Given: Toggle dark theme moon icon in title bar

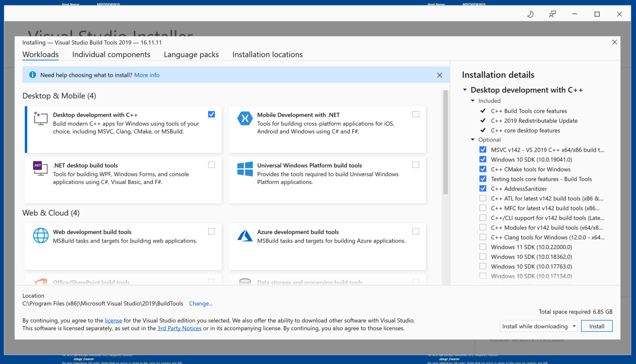Looking at the screenshot, I should 530,14.
